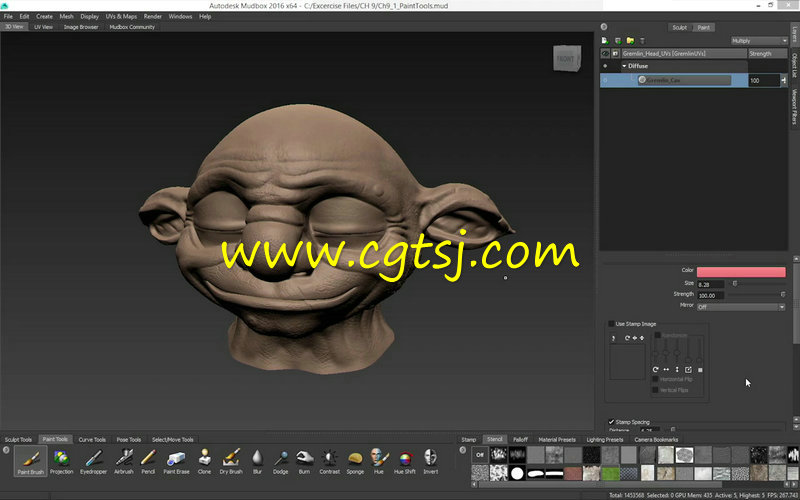
Task: Select the Projection paint tool
Action: click(61, 461)
